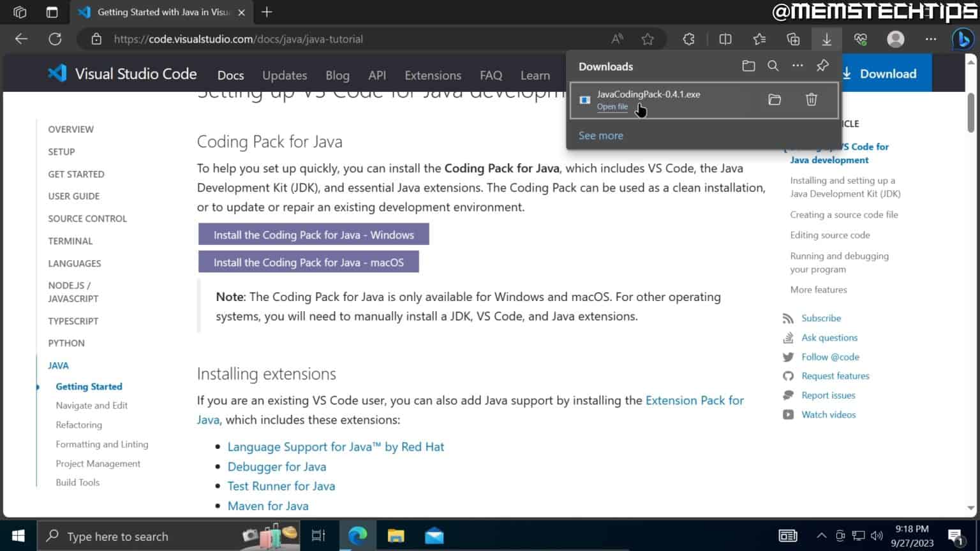Screen dimensions: 980x551
Task: Open Windows Start menu
Action: point(18,536)
